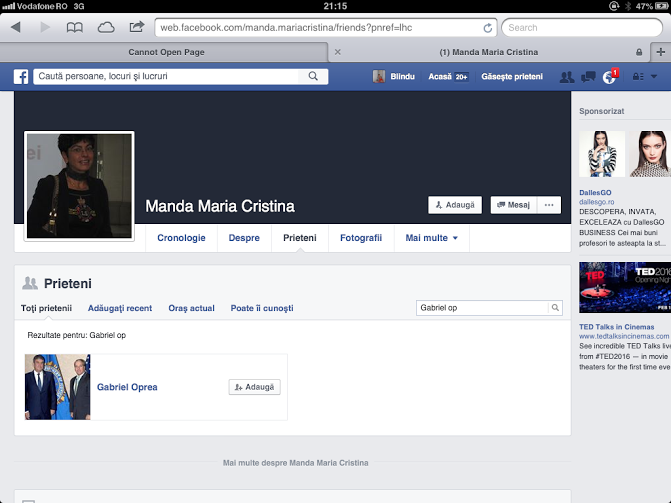Go to Acasă home link
This screenshot has width=671, height=503.
coord(440,77)
